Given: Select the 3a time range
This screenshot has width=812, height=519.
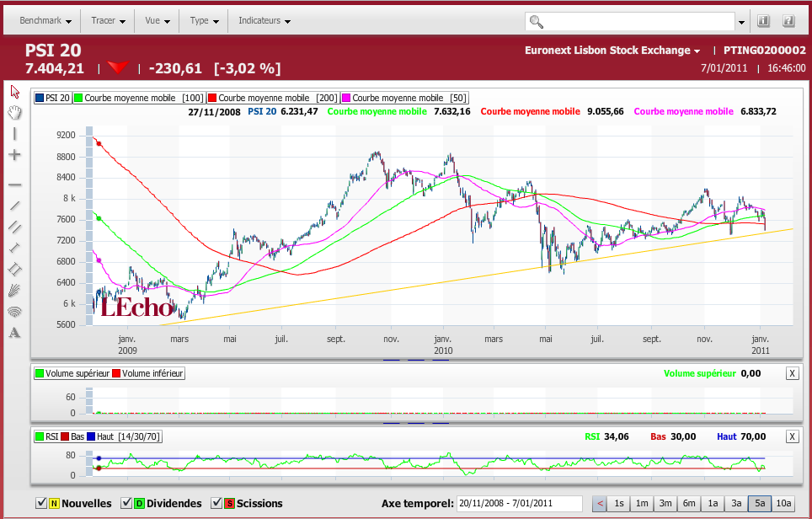Looking at the screenshot, I should (x=736, y=503).
